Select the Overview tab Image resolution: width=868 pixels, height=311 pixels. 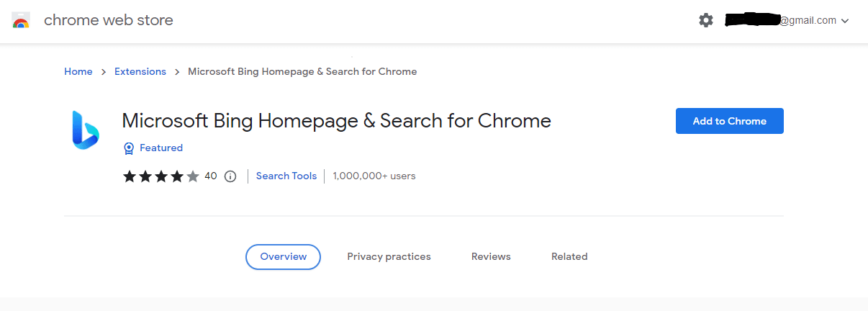(x=283, y=257)
